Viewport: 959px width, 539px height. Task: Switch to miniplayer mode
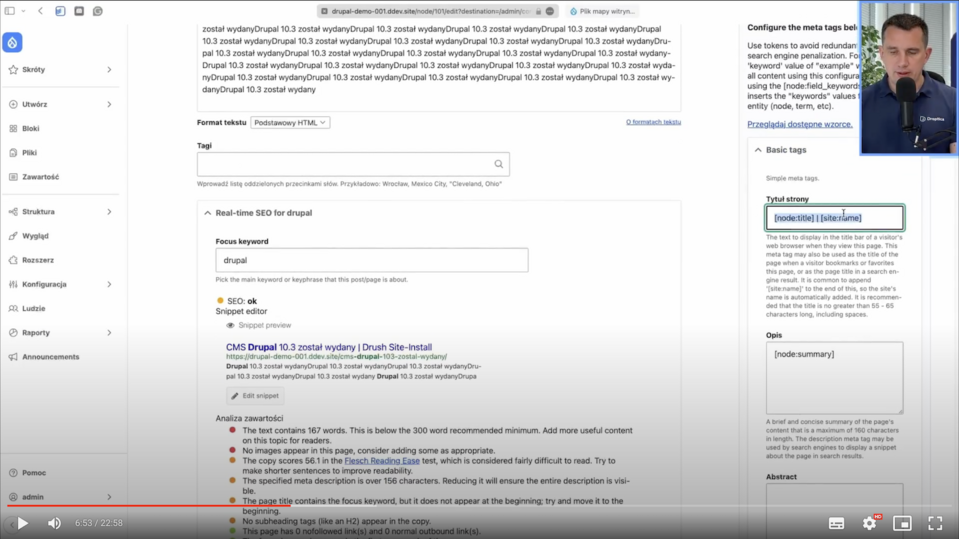click(x=902, y=523)
